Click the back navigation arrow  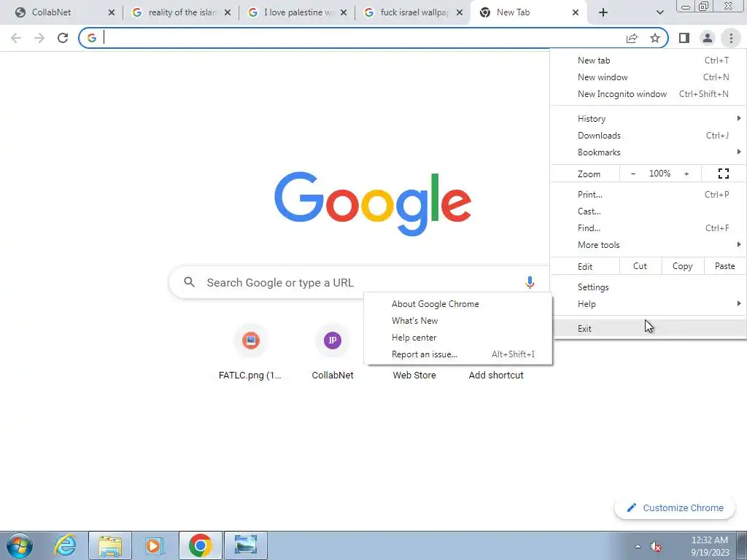[x=16, y=38]
